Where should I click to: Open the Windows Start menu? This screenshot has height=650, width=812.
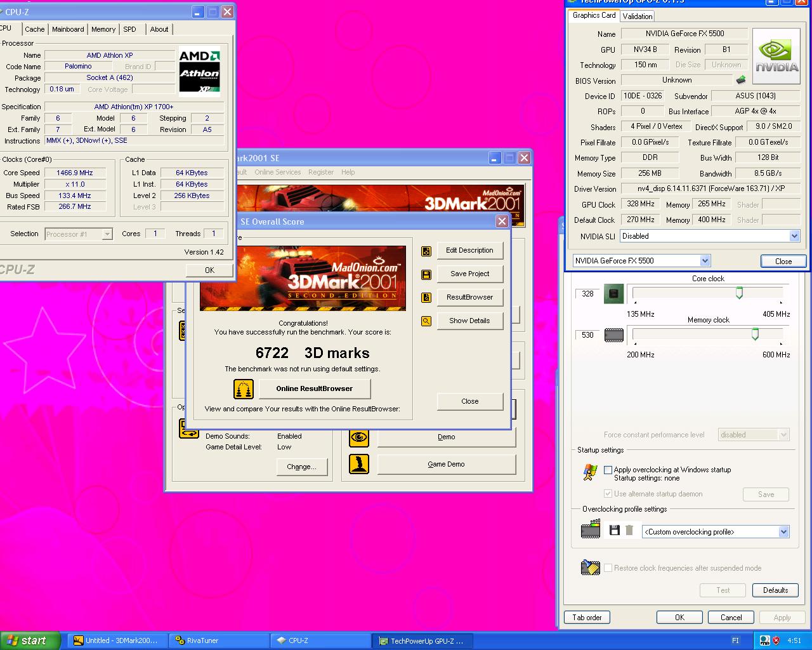[30, 641]
